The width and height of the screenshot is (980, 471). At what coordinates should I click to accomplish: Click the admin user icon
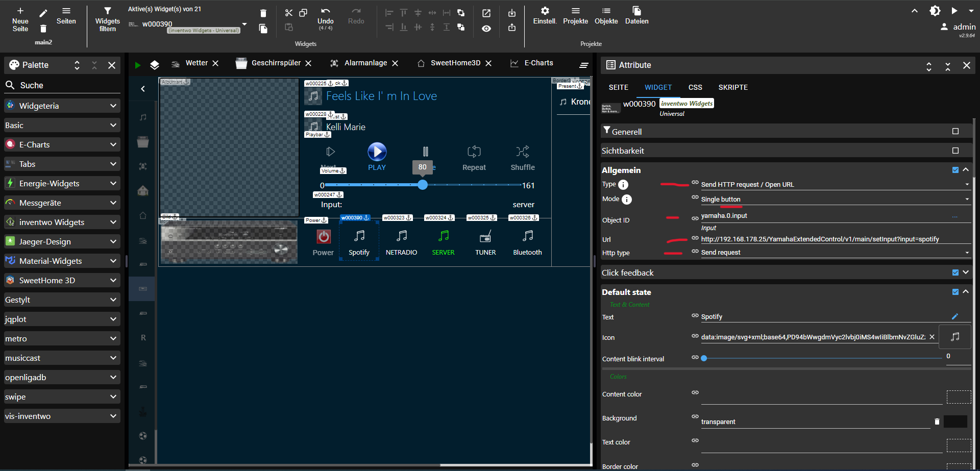(944, 27)
